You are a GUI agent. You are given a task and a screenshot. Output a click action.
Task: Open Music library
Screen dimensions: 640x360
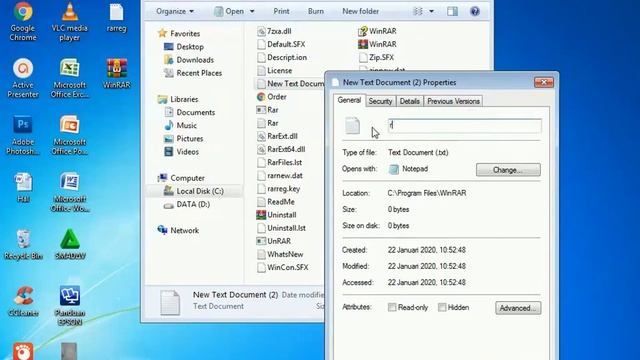click(181, 125)
